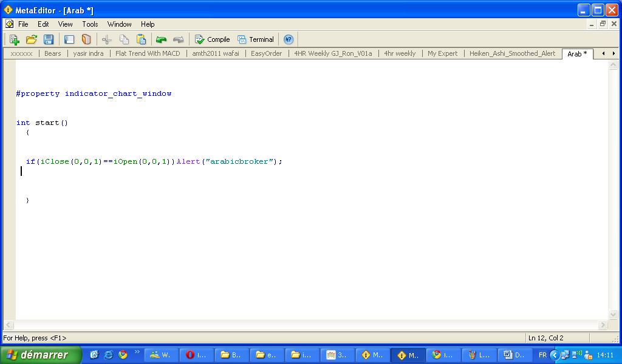Click the #property indicator_chart_window code line
Screen dimensions: 622x364
[x=94, y=93]
